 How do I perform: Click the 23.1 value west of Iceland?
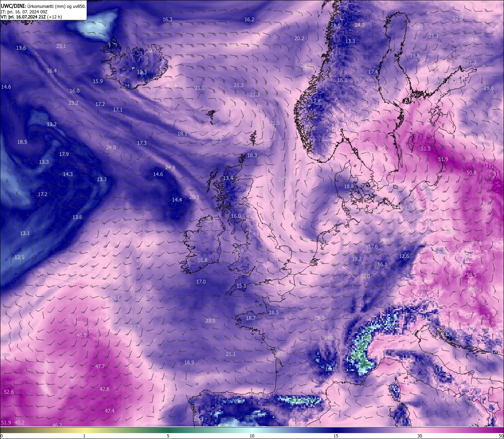pyautogui.click(x=61, y=46)
